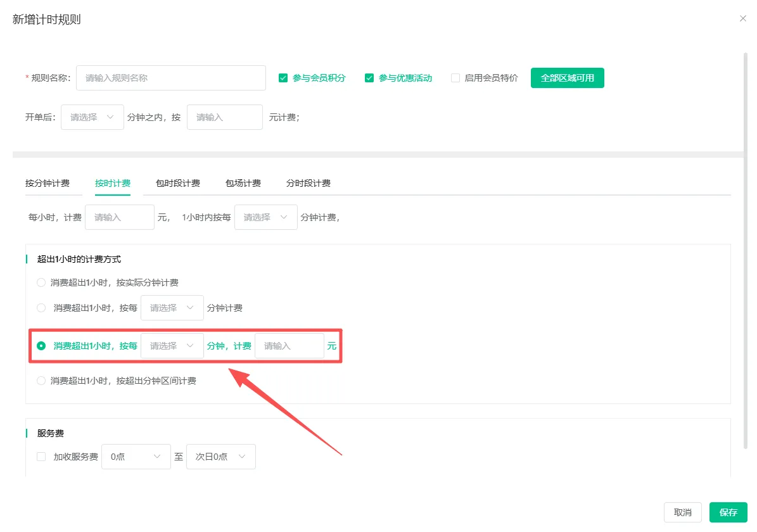
Task: Click the 规则名称 input field
Action: (171, 78)
